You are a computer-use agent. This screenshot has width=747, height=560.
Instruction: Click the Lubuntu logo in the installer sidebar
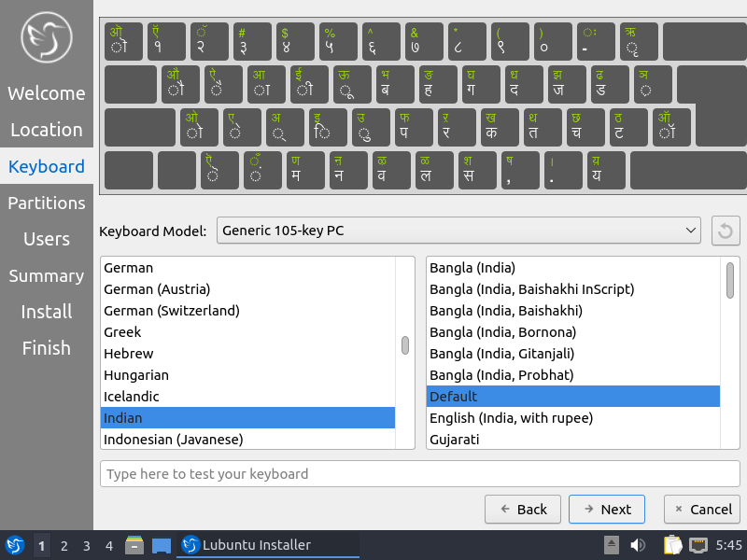pyautogui.click(x=46, y=37)
